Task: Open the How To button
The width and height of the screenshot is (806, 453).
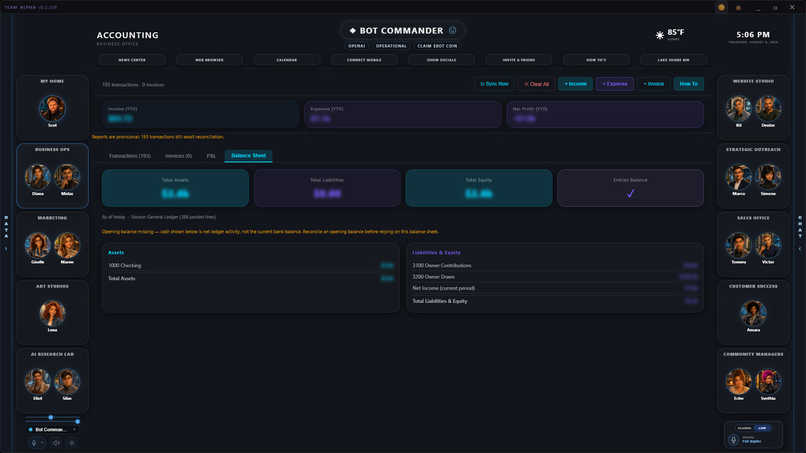Action: [x=689, y=84]
